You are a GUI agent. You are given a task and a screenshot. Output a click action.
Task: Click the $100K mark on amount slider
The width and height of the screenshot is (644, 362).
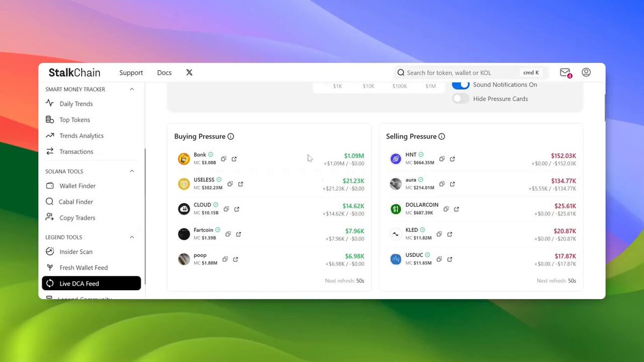[x=400, y=86]
